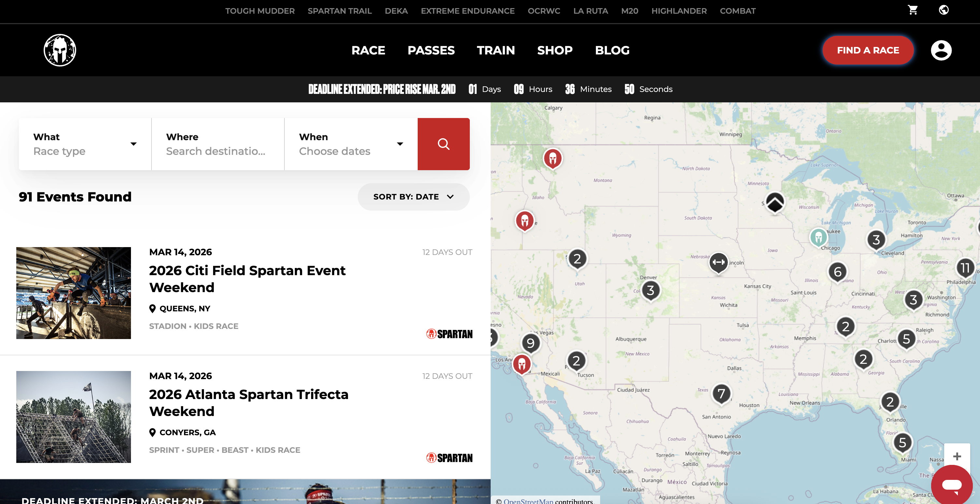Open the Tough Mudder link
This screenshot has width=980, height=504.
click(x=260, y=11)
